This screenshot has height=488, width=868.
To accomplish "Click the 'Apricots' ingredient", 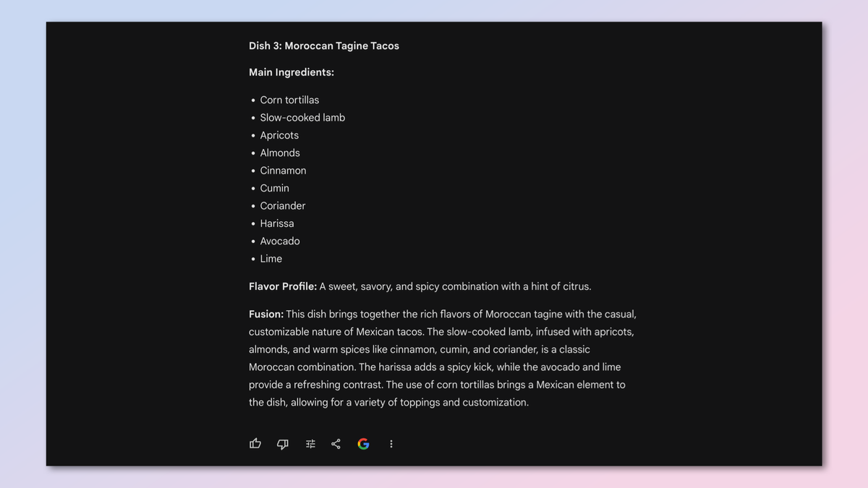I will pyautogui.click(x=279, y=135).
